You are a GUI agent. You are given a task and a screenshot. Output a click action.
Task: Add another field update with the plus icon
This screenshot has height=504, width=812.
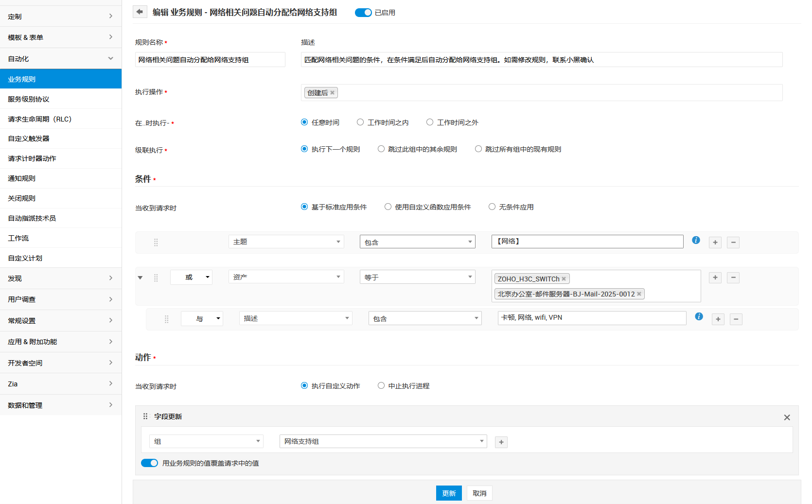pos(501,442)
